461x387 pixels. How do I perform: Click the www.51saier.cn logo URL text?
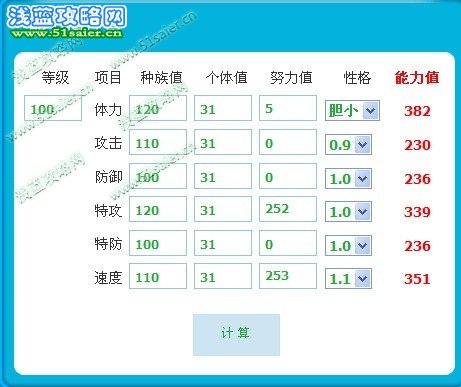pyautogui.click(x=67, y=33)
